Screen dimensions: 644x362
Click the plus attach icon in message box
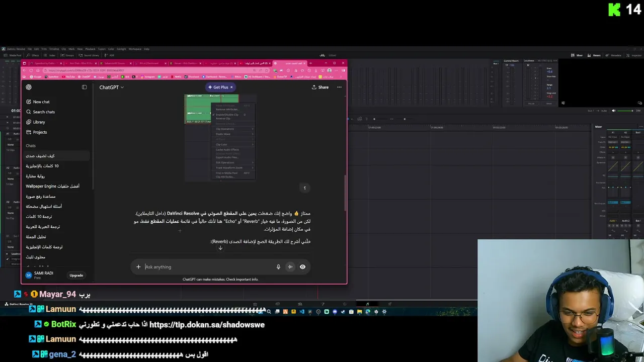(x=138, y=267)
